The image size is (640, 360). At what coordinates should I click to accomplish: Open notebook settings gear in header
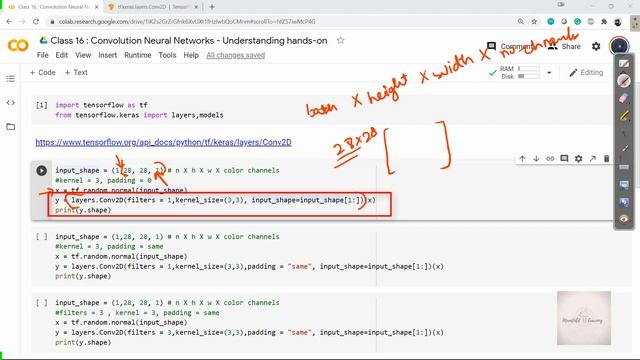[x=596, y=46]
